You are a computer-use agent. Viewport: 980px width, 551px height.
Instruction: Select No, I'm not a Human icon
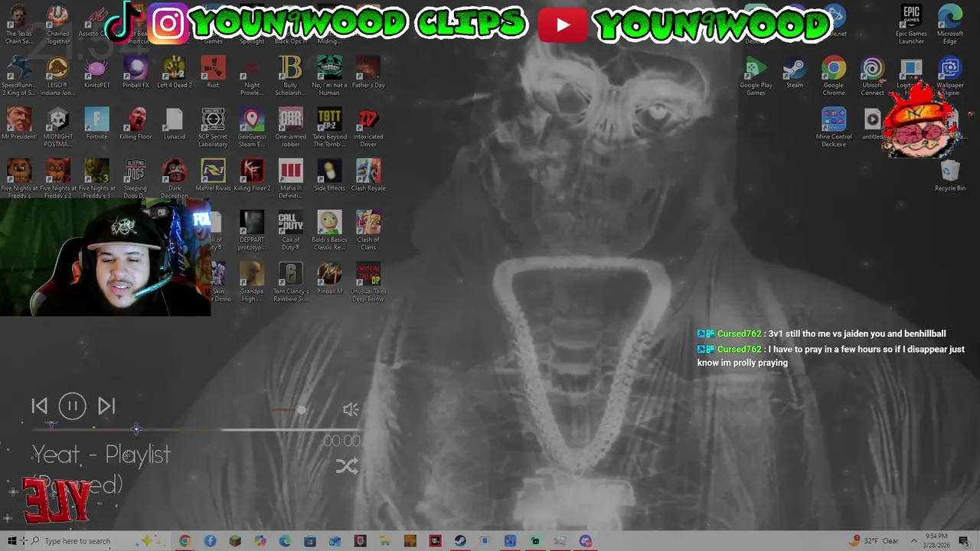coord(329,77)
